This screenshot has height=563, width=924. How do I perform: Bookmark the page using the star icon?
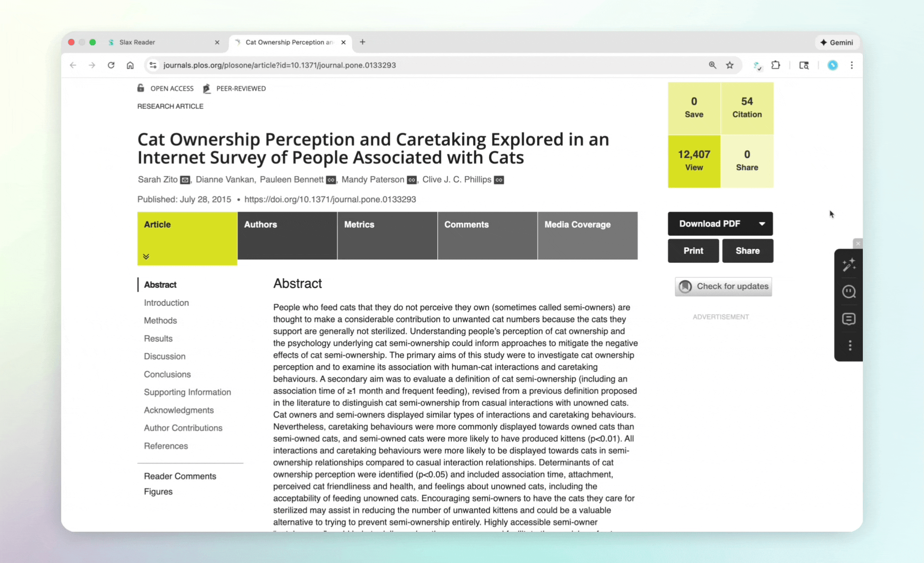[x=730, y=65]
